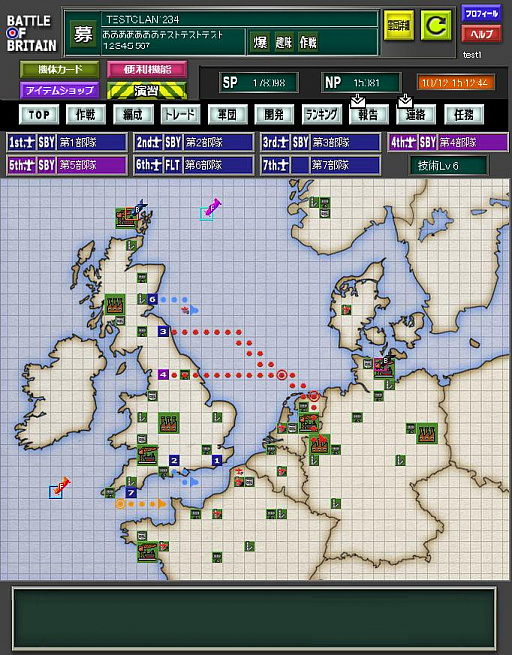The width and height of the screenshot is (512, 655).
Task: Click the 機体カード aircraft card button
Action: [x=60, y=69]
